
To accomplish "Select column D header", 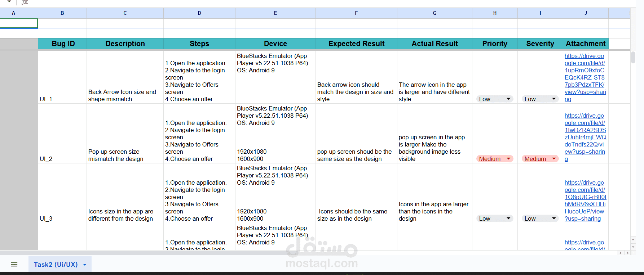I will (x=199, y=13).
